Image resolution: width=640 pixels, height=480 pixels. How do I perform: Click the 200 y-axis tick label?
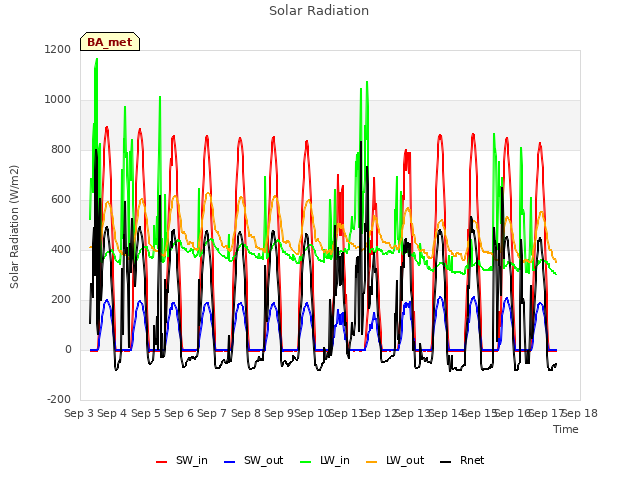tap(61, 300)
